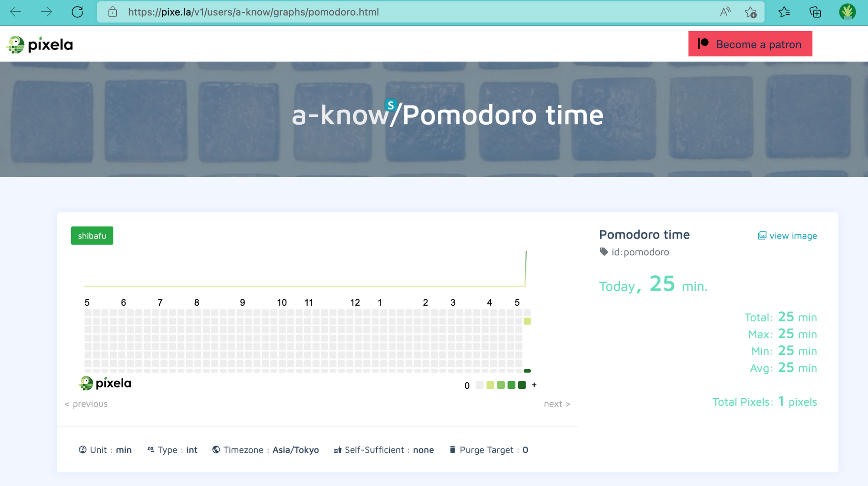868x486 pixels.
Task: Click the 'Avg:' statistic label
Action: point(761,368)
